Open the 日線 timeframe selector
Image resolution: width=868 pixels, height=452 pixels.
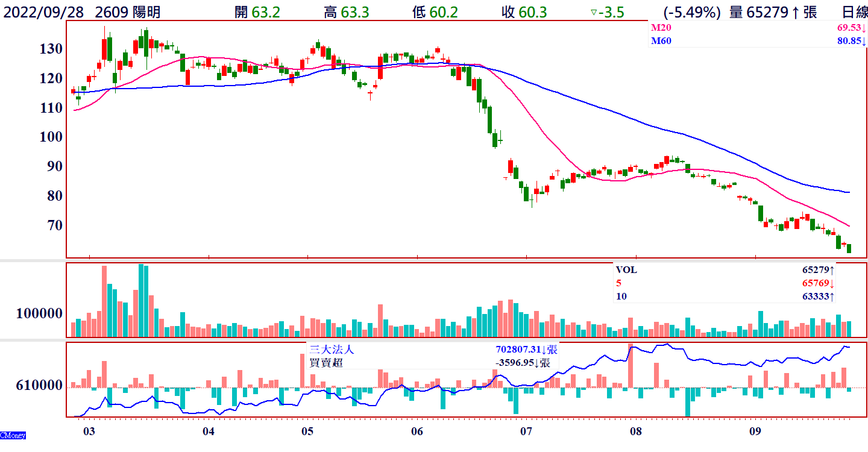854,12
